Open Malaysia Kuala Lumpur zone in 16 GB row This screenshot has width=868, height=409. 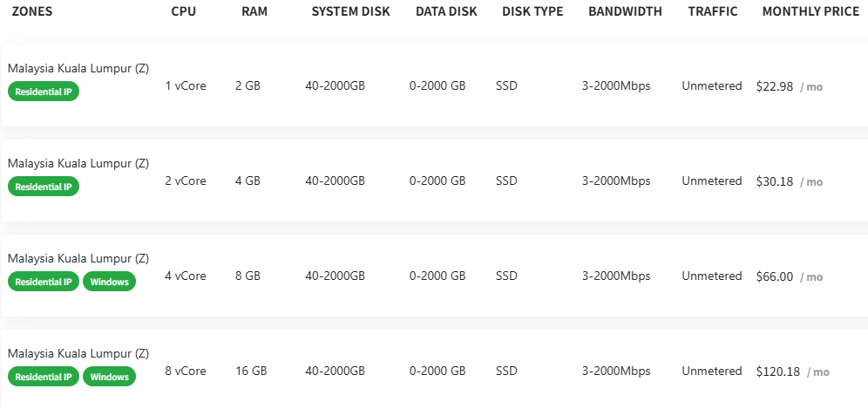78,353
